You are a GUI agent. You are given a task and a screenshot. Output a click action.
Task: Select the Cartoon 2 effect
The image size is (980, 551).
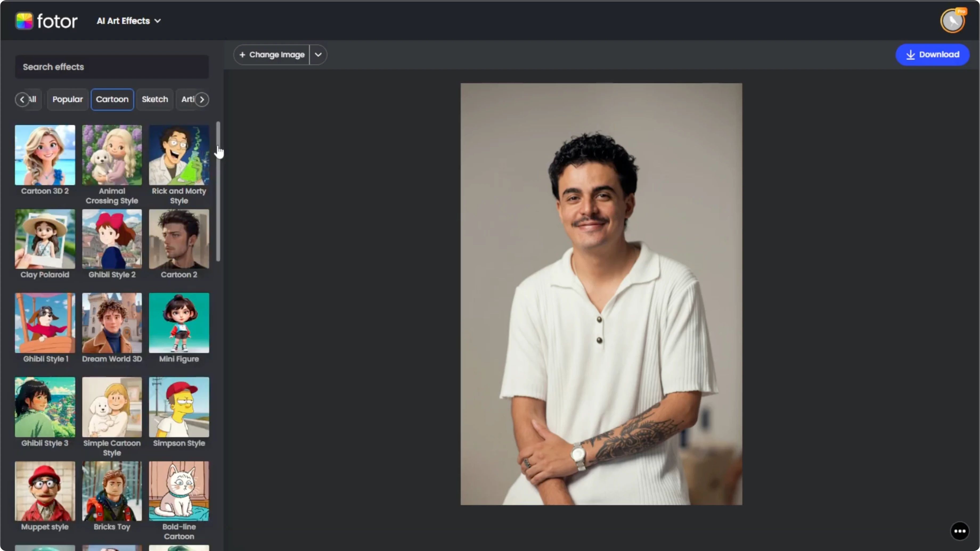pos(179,239)
